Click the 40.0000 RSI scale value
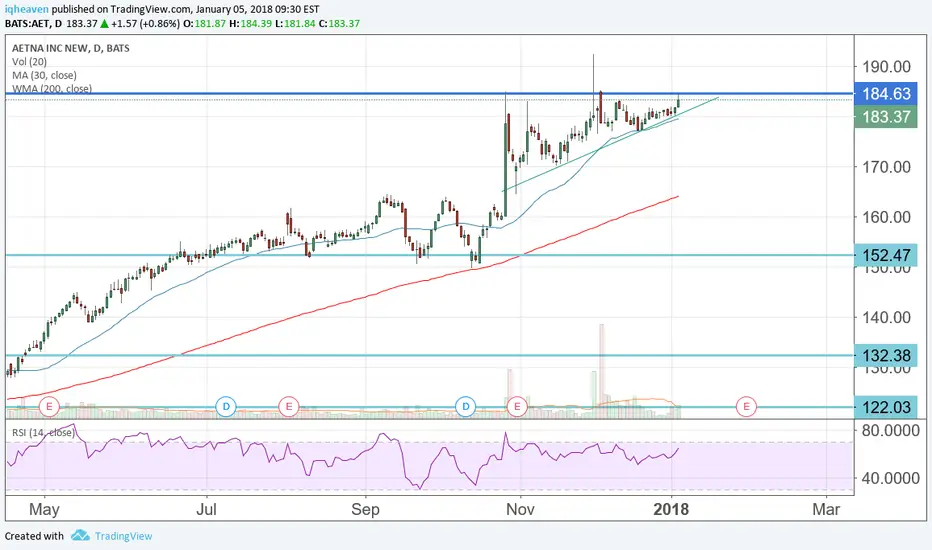Image resolution: width=932 pixels, height=550 pixels. (890, 478)
